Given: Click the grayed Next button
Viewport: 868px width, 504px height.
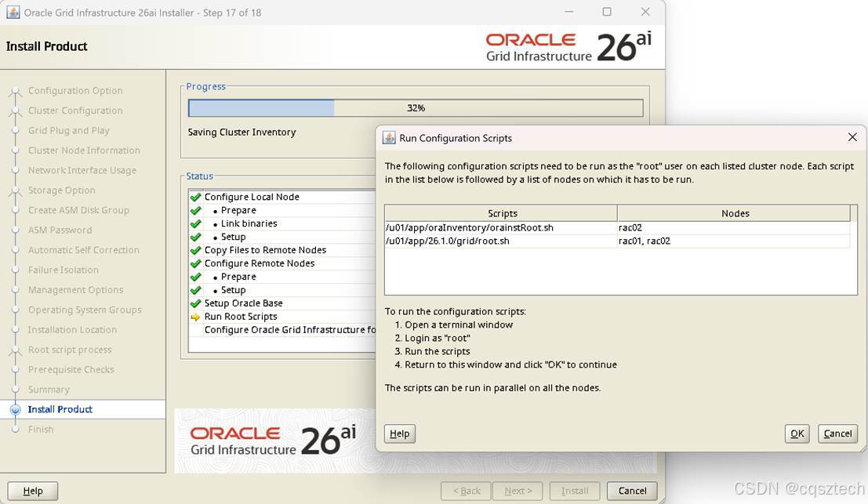Looking at the screenshot, I should (x=518, y=490).
